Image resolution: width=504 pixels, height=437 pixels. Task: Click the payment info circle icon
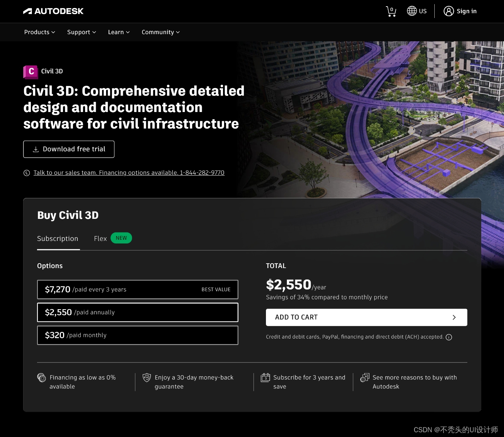click(449, 337)
